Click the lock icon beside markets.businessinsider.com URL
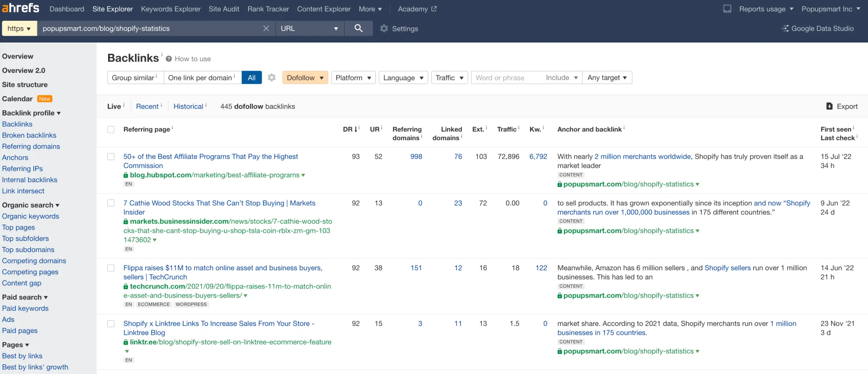The width and height of the screenshot is (868, 374). click(126, 221)
